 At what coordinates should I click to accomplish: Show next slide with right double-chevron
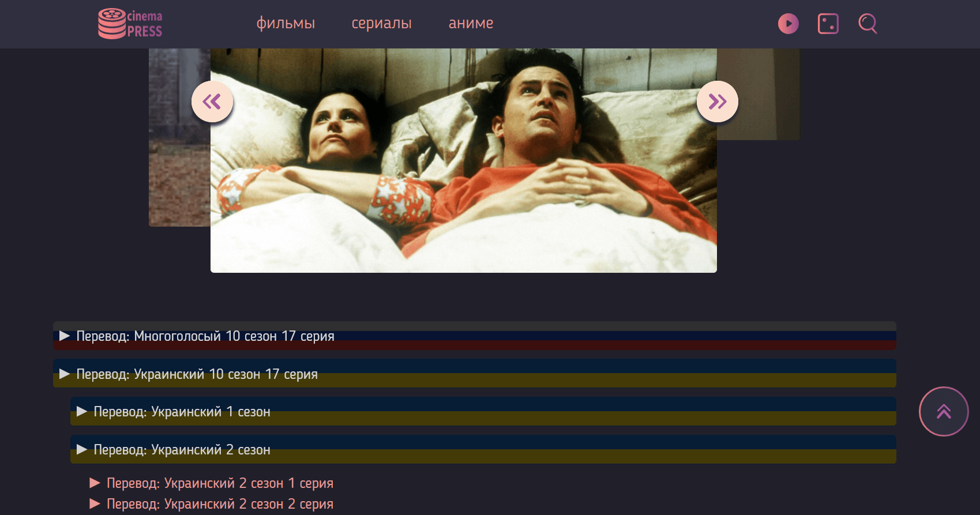(718, 102)
